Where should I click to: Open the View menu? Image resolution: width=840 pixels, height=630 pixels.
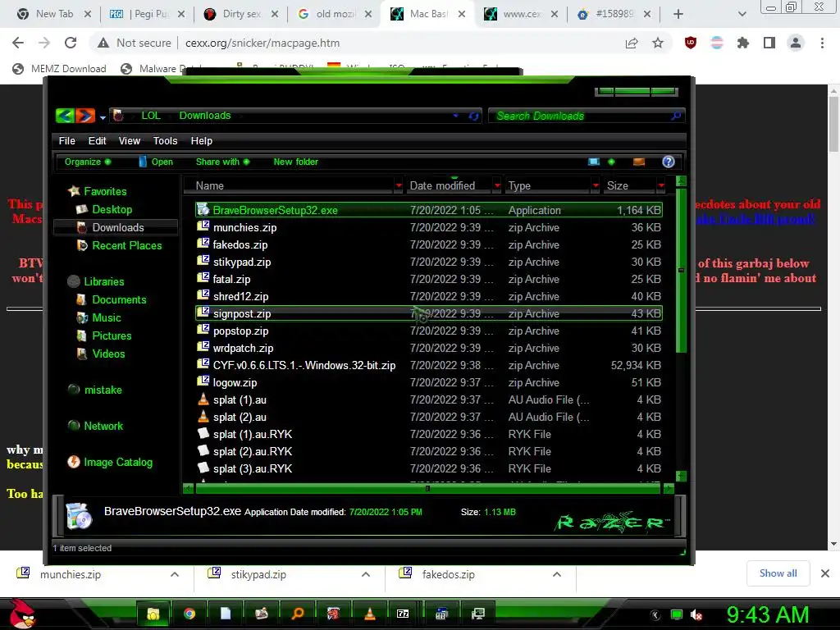point(129,141)
